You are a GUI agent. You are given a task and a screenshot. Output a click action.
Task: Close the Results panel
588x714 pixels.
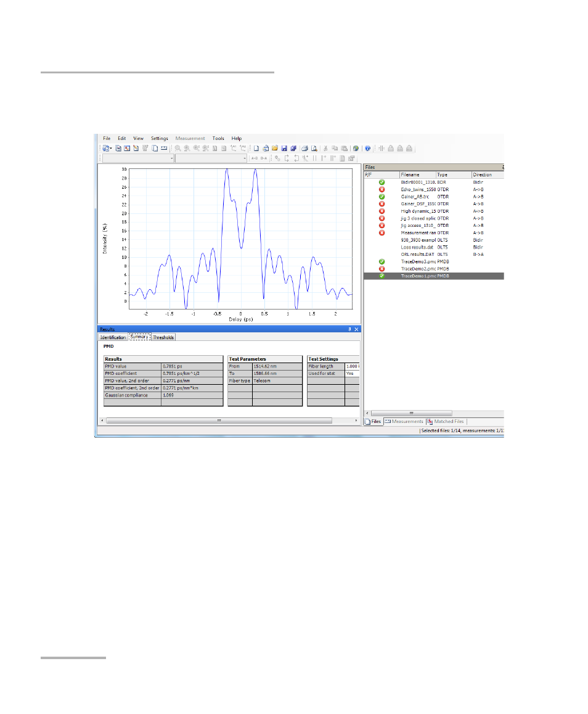356,329
